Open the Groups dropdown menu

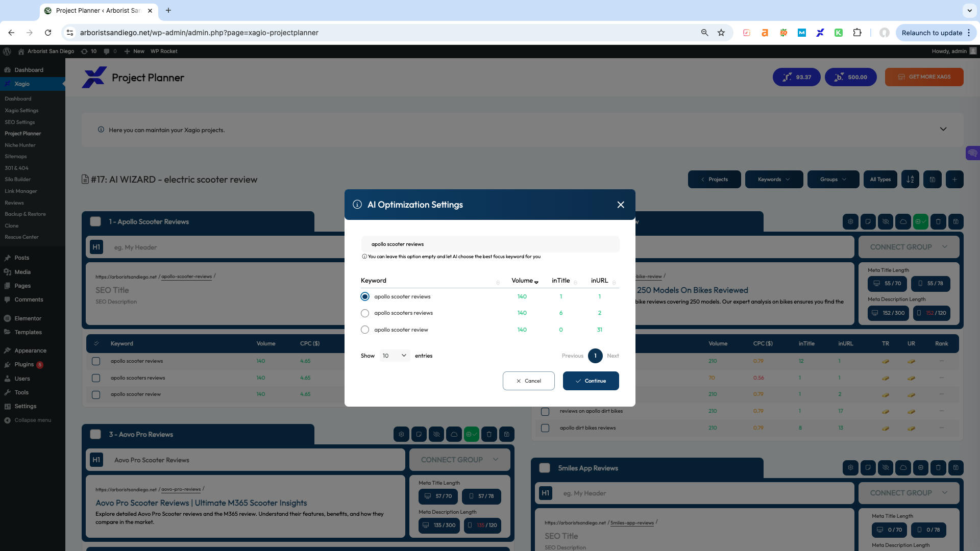(833, 179)
